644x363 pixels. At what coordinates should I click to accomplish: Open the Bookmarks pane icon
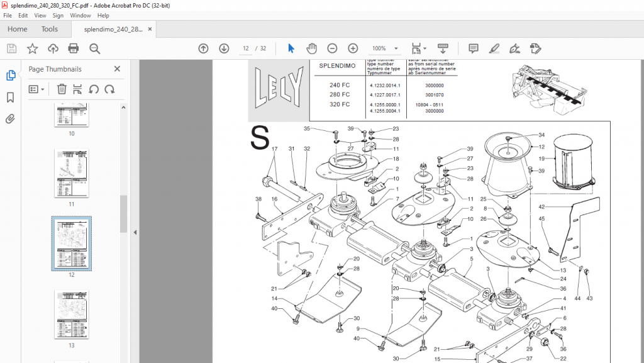(x=10, y=98)
